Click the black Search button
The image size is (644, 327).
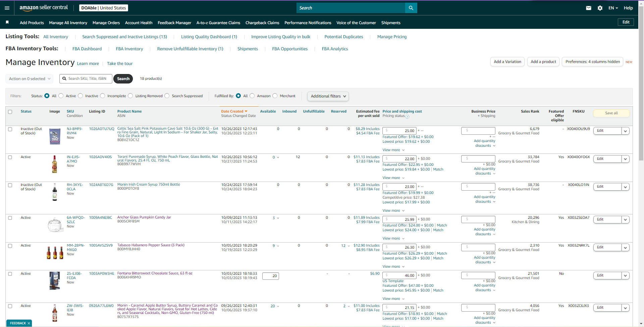(123, 79)
